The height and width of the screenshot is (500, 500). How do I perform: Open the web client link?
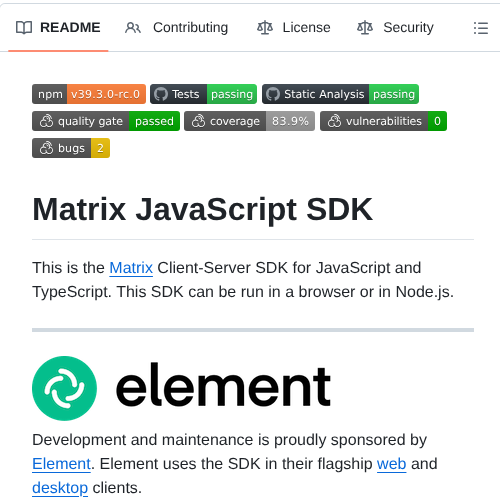point(391,464)
